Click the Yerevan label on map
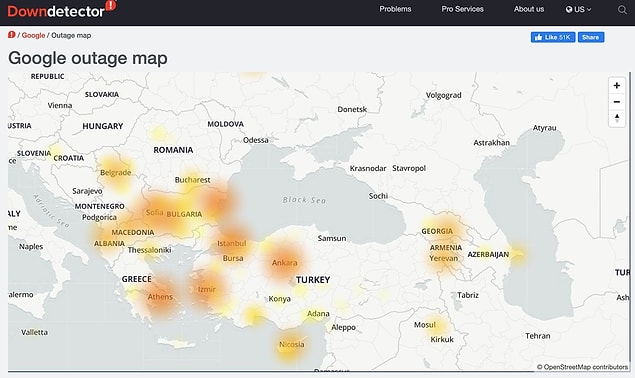This screenshot has height=378, width=635. pos(443,258)
